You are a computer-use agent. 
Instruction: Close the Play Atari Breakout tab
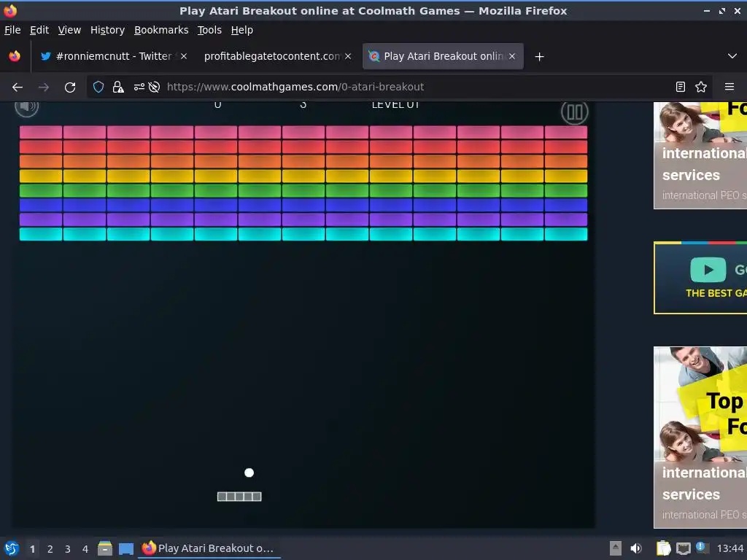(512, 56)
